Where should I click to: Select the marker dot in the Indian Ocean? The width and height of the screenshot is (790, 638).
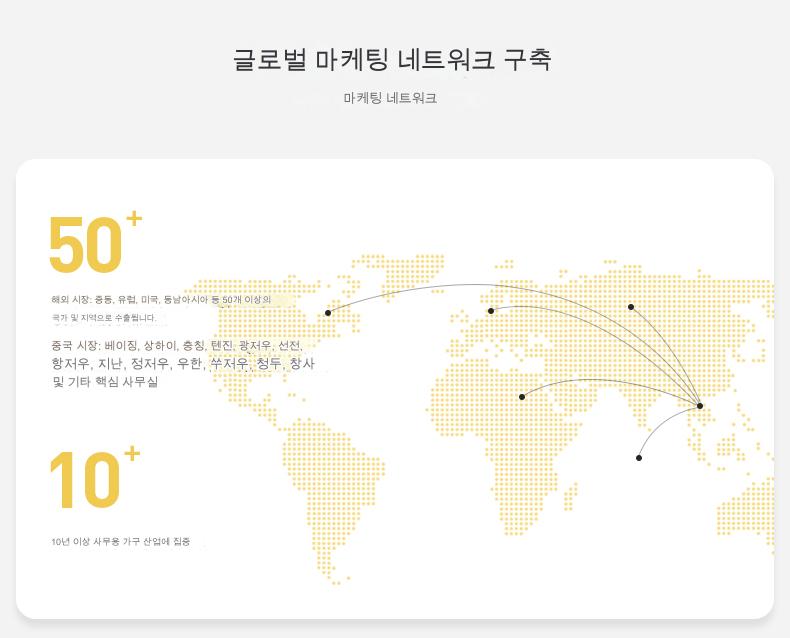coord(639,458)
